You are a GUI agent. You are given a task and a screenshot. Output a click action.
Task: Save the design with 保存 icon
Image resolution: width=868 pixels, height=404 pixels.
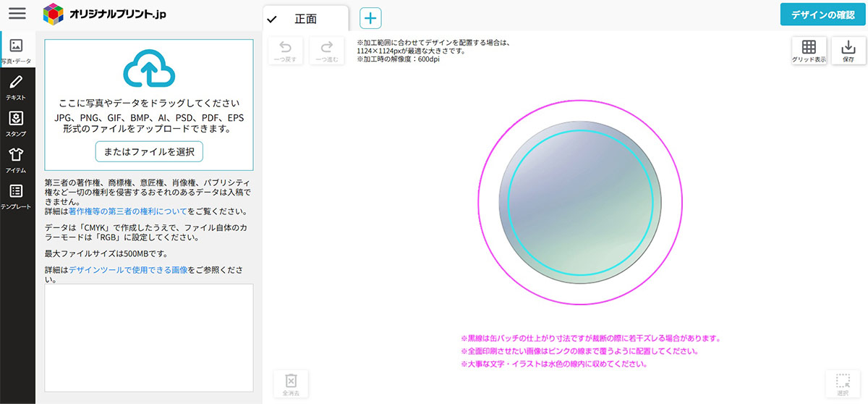848,51
